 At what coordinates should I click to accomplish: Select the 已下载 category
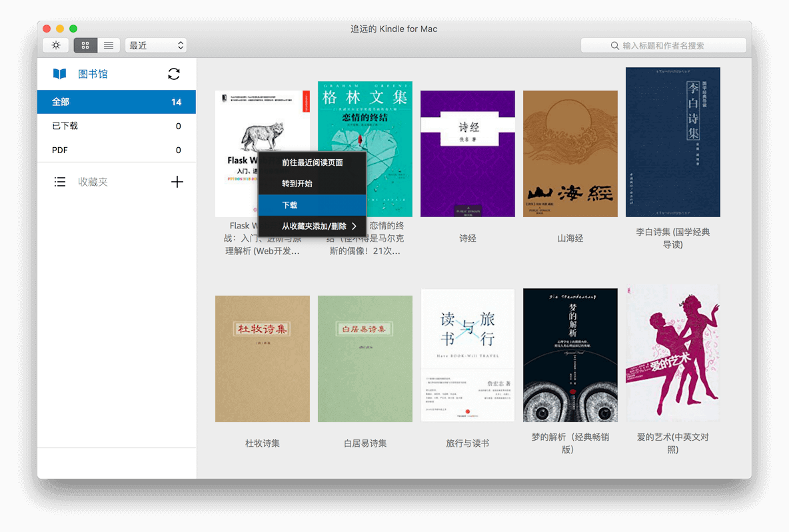coord(117,126)
